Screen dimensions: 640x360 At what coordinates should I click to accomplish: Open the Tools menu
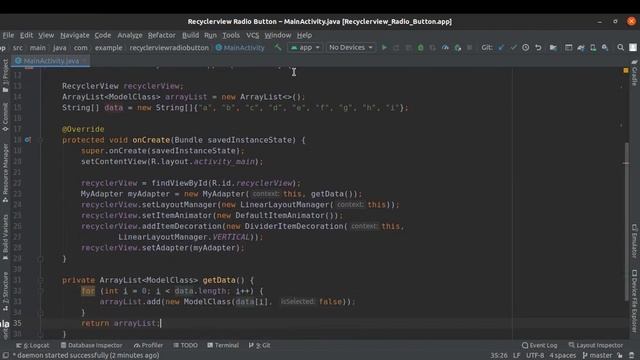(x=231, y=35)
